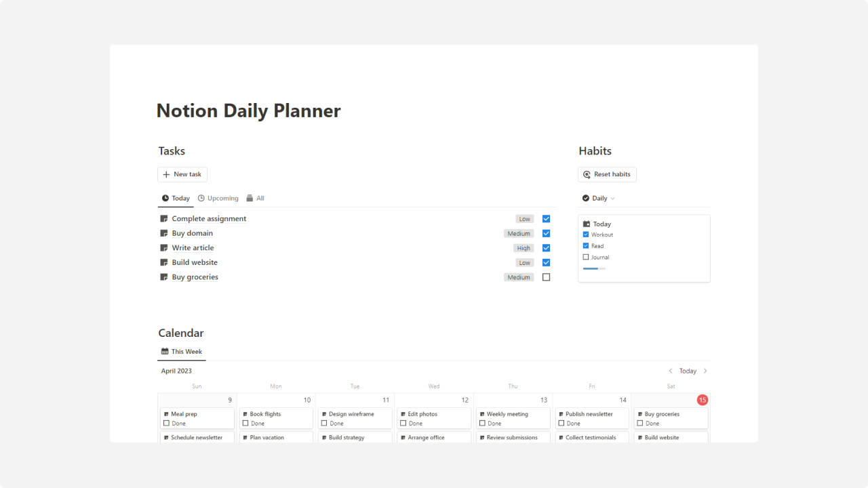
Task: Go to previous week with left chevron
Action: coord(672,371)
